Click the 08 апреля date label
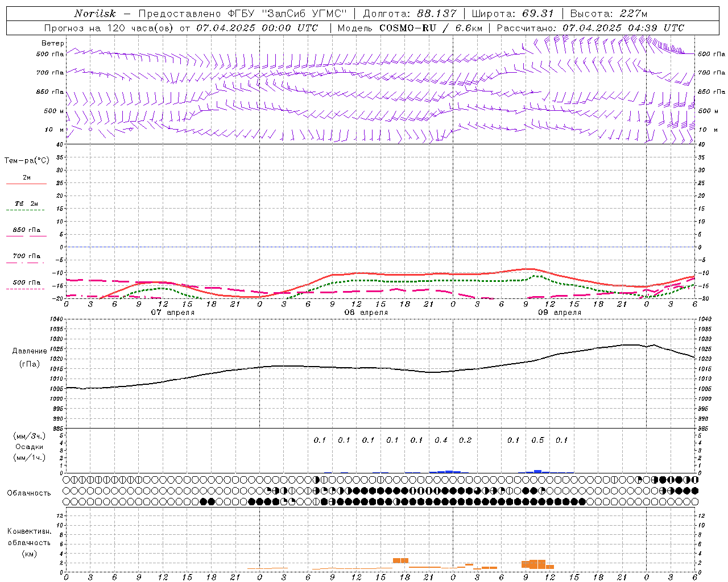The image size is (728, 582). coord(366,313)
